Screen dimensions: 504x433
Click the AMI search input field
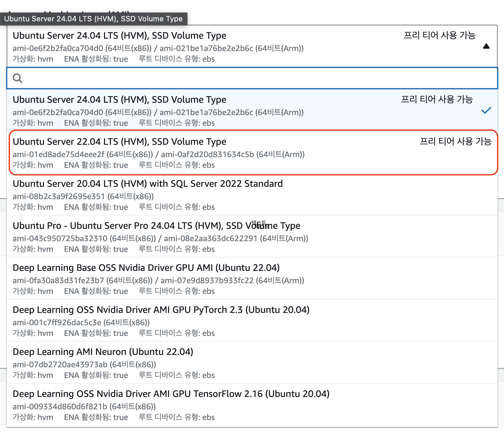(x=252, y=78)
